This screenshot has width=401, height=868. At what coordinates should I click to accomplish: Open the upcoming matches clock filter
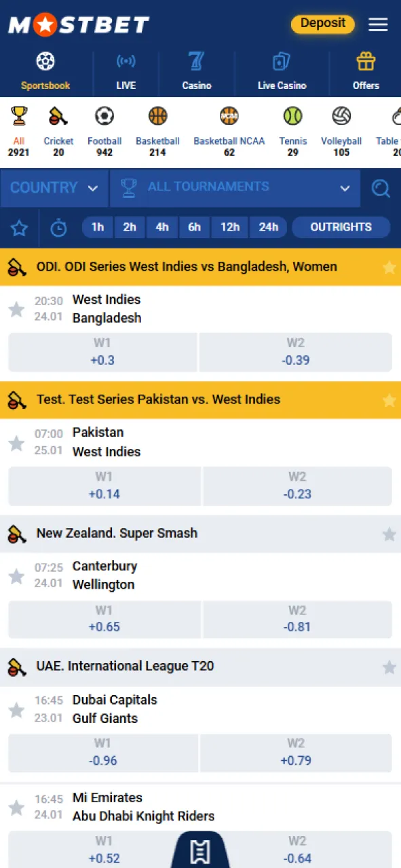[58, 227]
